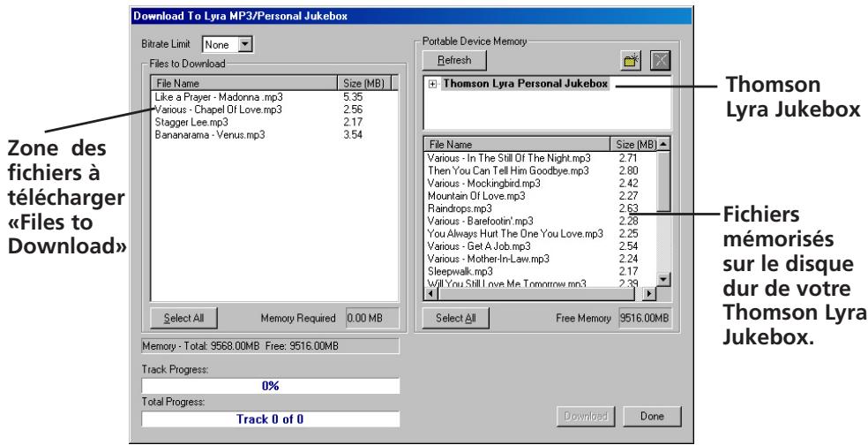Click the grayed Download button
The image size is (868, 445).
(586, 417)
